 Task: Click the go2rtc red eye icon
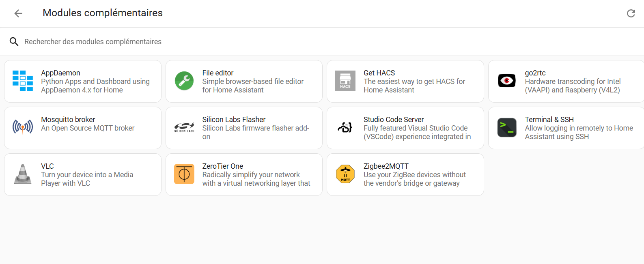click(507, 81)
